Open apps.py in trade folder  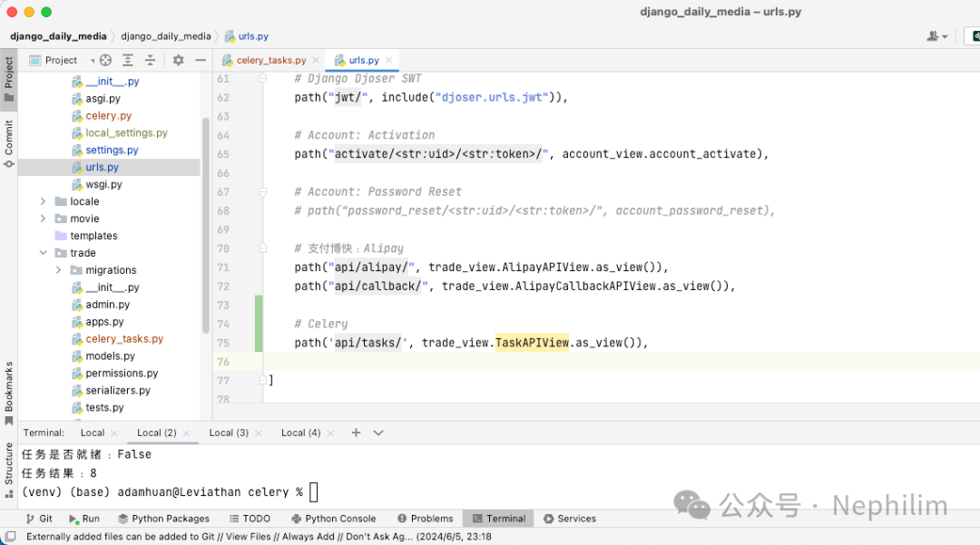104,322
